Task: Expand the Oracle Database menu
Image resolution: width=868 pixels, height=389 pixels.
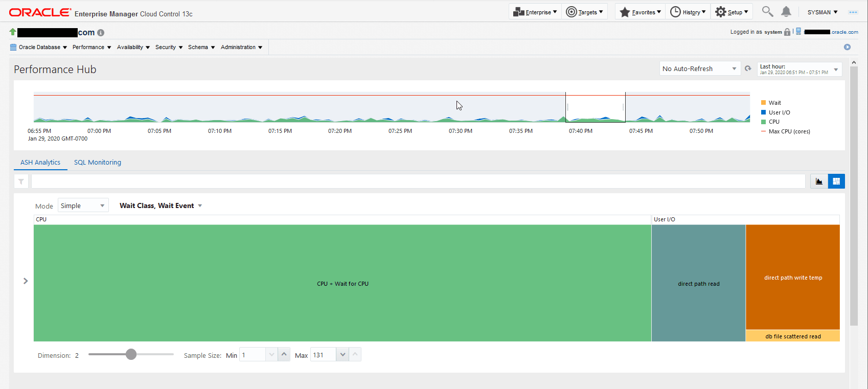Action: point(39,47)
